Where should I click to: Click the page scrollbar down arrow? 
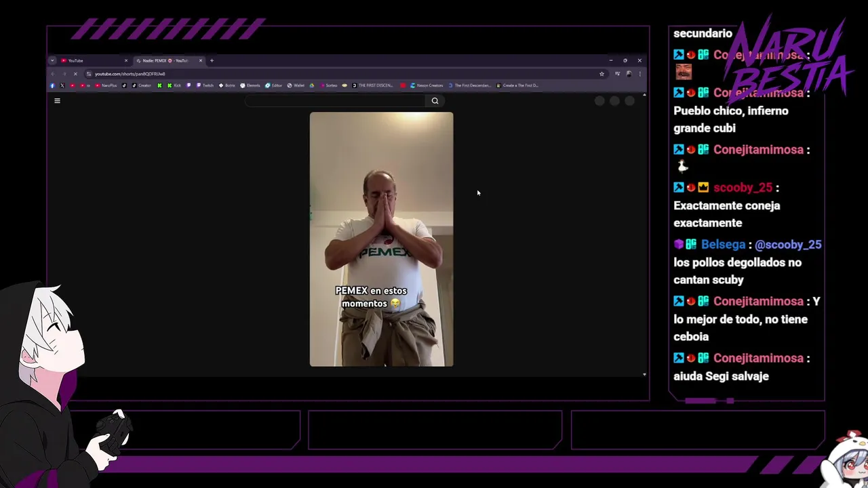tap(644, 374)
